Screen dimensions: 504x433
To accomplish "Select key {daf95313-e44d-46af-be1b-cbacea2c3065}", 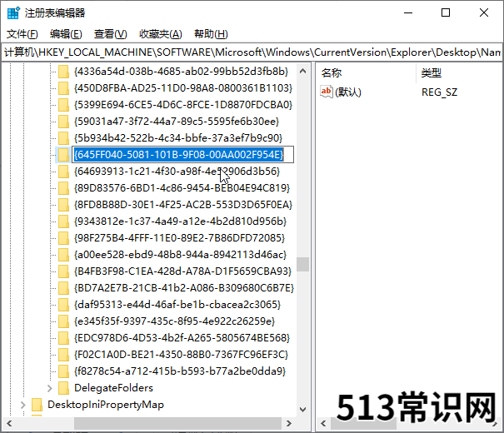I will pyautogui.click(x=177, y=305).
